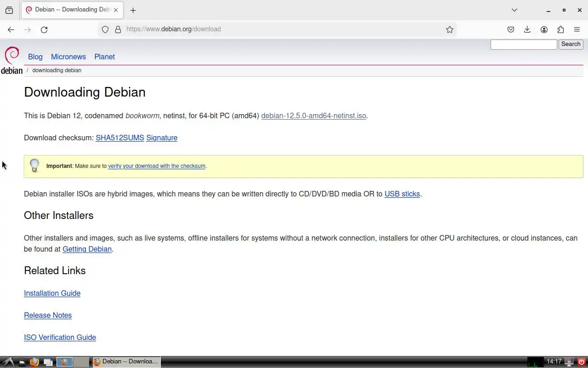Screen dimensions: 588x368
Task: Open the SHA512SUMS checksum link
Action: 120,138
